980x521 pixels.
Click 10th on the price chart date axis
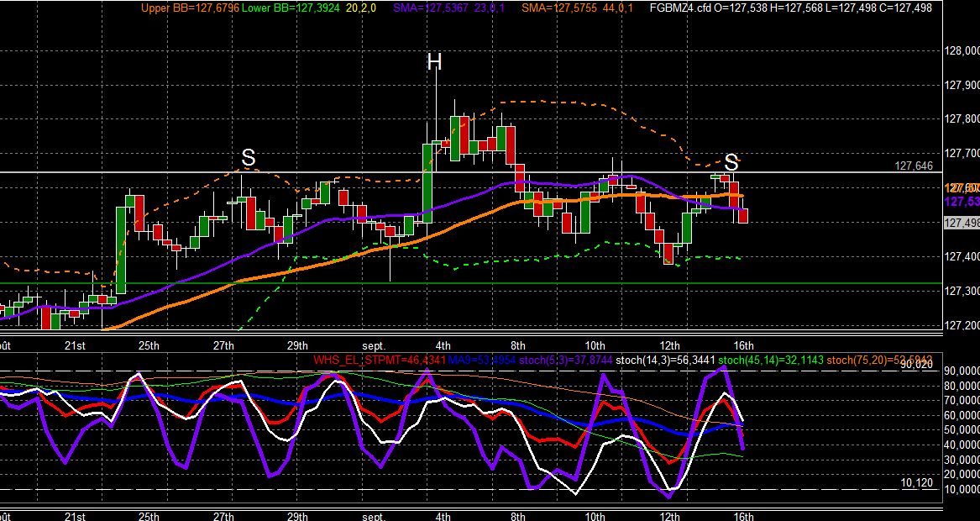tap(595, 346)
